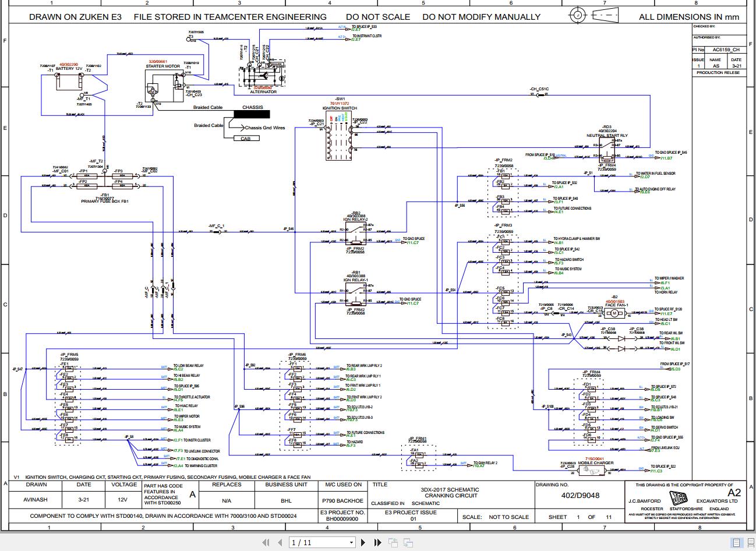Click 'P790 BACKHOE' machine cell
This screenshot has width=756, height=551.
click(342, 500)
